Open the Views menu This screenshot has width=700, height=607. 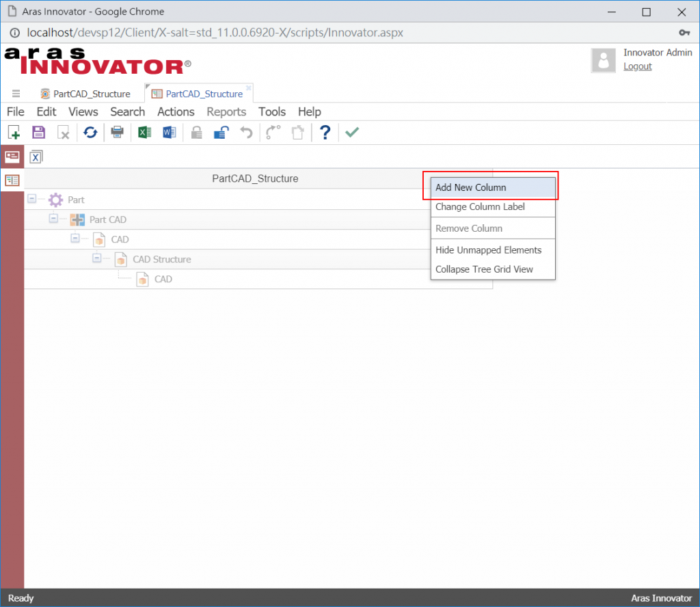(83, 111)
